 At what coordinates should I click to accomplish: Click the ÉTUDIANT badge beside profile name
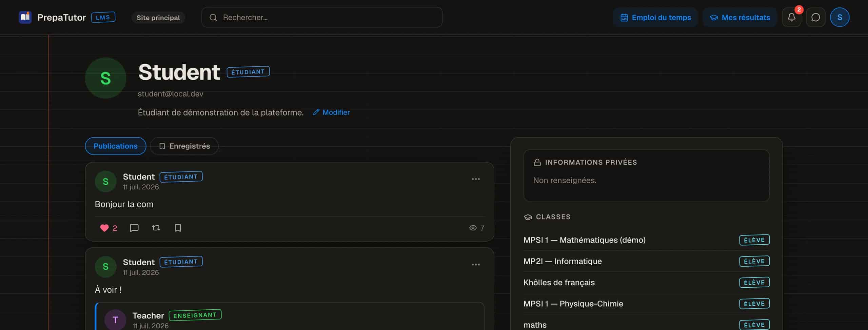coord(248,71)
